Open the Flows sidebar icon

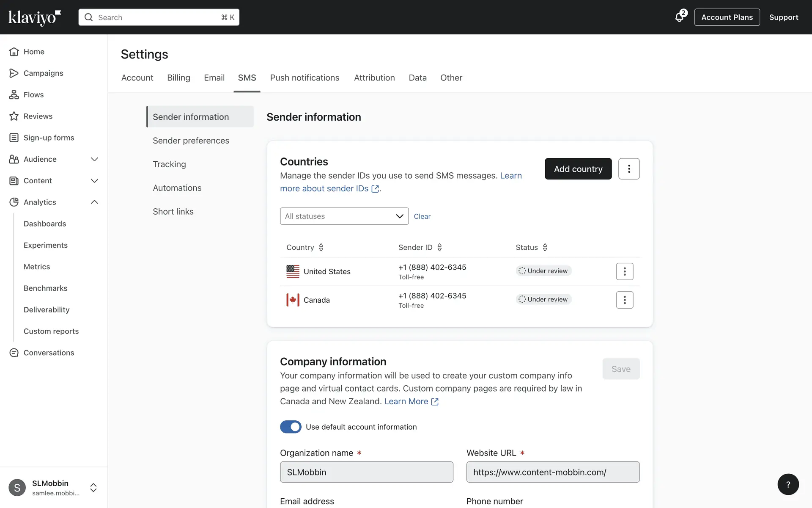14,94
